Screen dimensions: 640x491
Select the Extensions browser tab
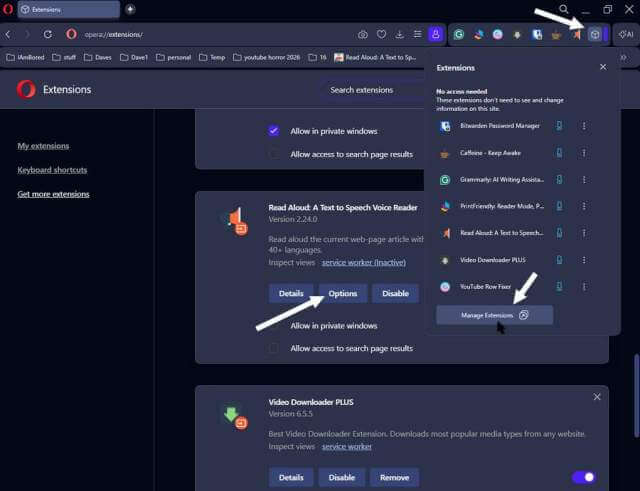click(69, 9)
